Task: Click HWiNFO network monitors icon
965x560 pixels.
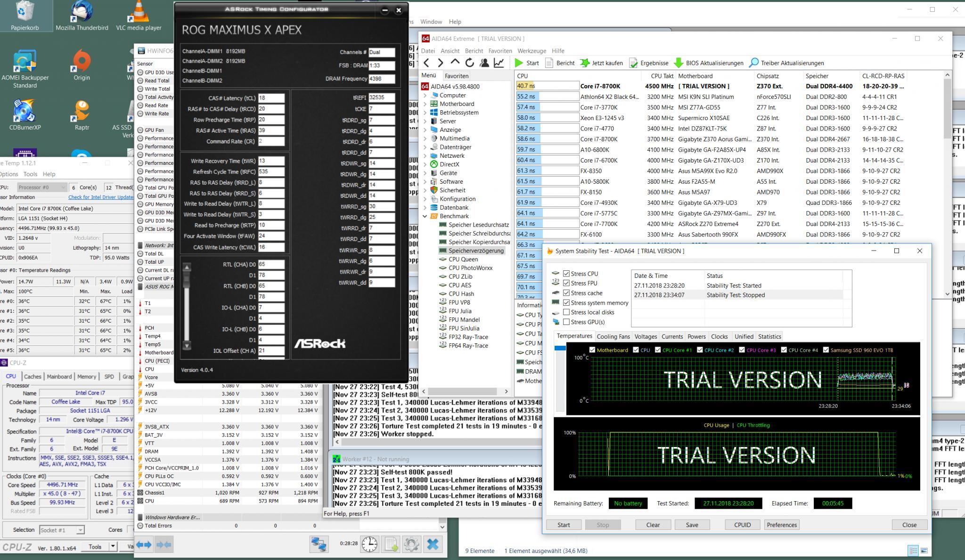Action: [319, 544]
